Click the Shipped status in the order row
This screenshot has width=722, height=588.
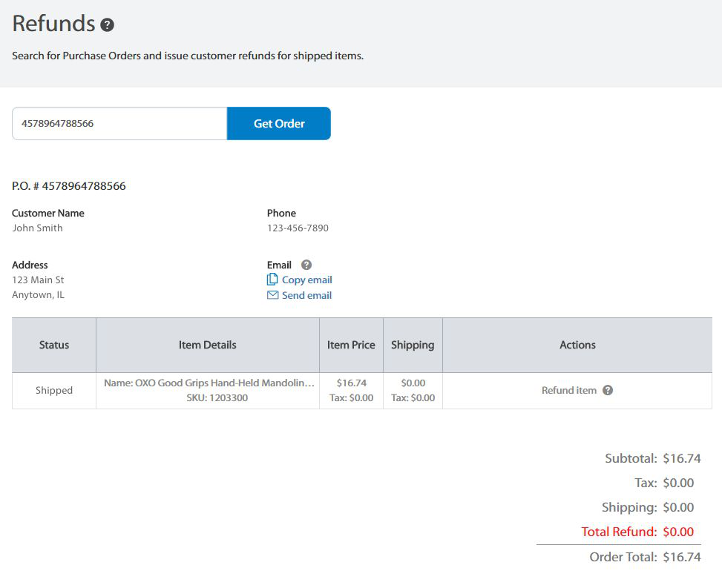[54, 391]
